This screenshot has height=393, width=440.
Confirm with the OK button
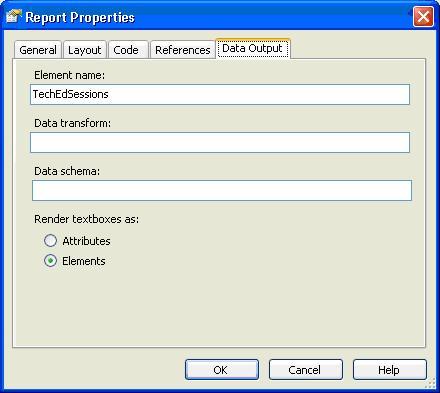click(222, 370)
